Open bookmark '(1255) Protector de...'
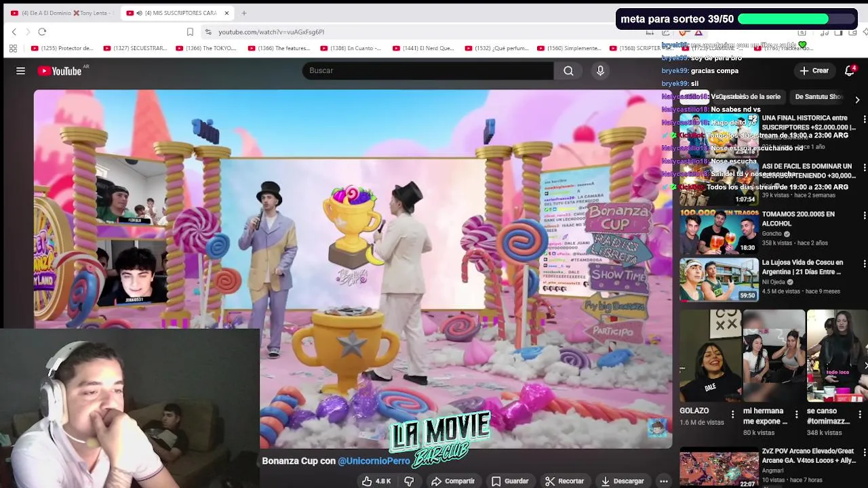Screen dimensions: 868x488 [x=62, y=48]
